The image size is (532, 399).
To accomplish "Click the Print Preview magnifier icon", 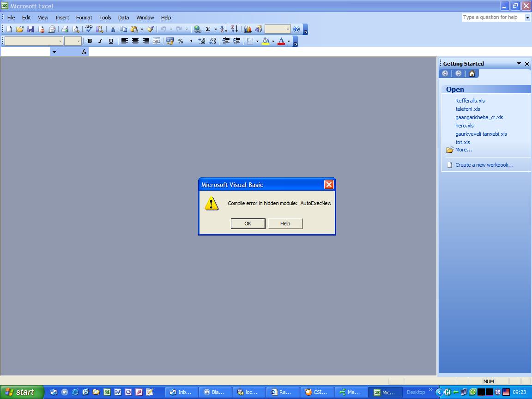I will (76, 29).
